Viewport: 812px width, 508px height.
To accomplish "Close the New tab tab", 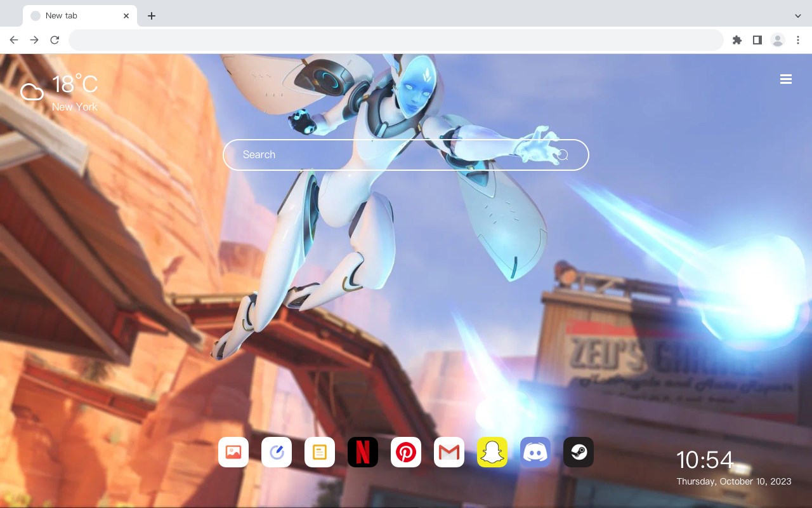I will point(126,16).
